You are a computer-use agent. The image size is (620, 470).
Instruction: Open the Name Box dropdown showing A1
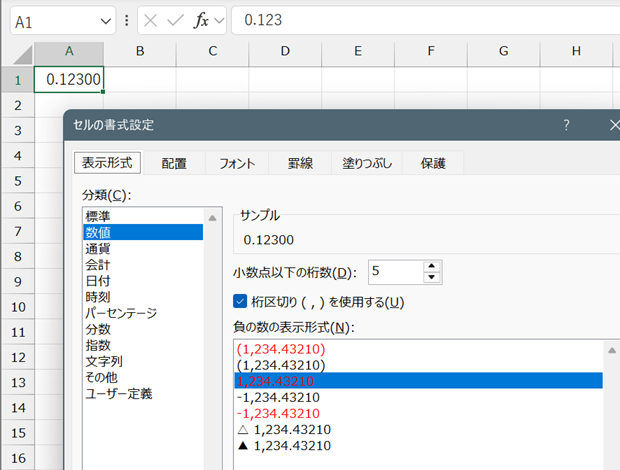coord(106,21)
